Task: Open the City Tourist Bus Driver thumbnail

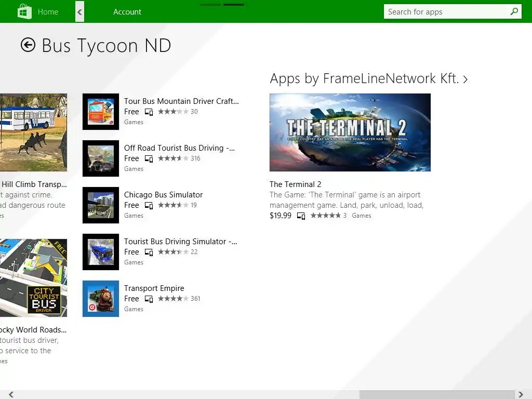Action: coord(33,278)
